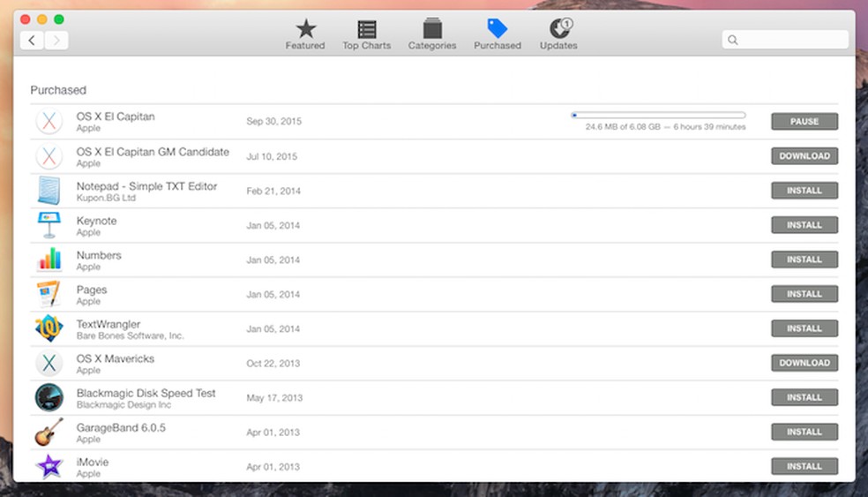Open the iMovie title link

point(93,462)
